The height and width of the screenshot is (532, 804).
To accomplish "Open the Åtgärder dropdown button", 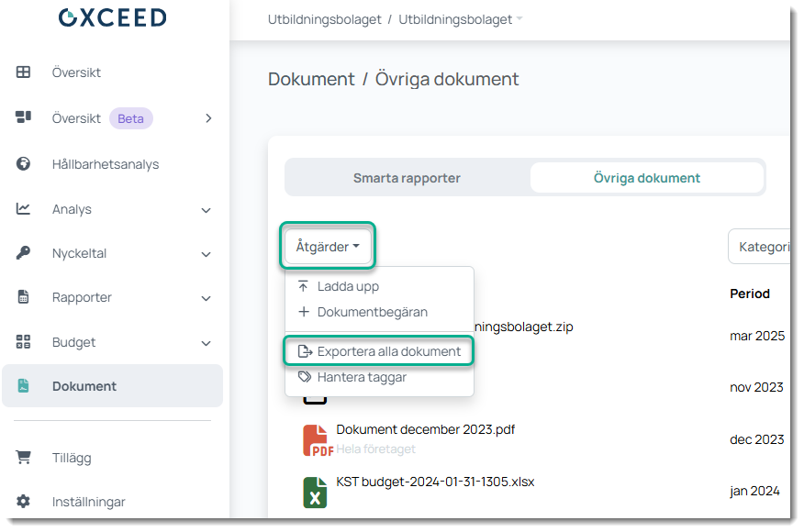I will click(x=328, y=247).
